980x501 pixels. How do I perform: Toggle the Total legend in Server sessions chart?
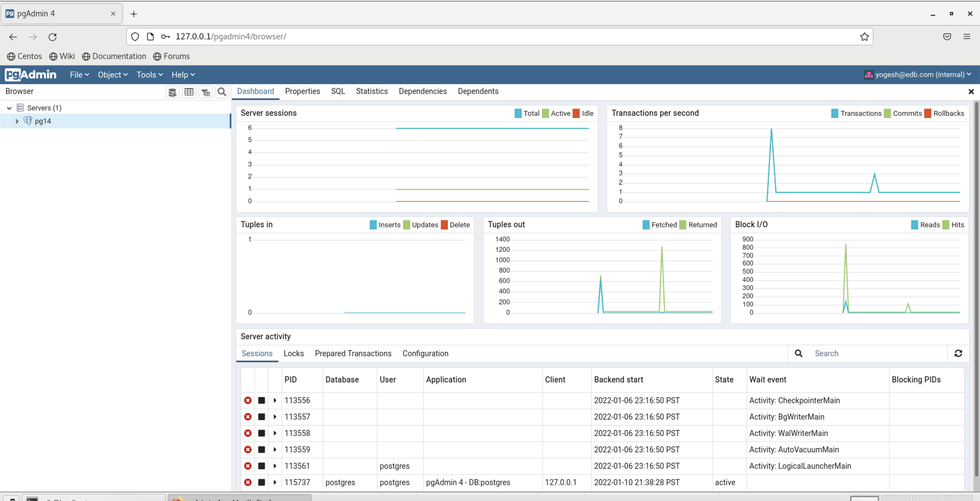(527, 113)
